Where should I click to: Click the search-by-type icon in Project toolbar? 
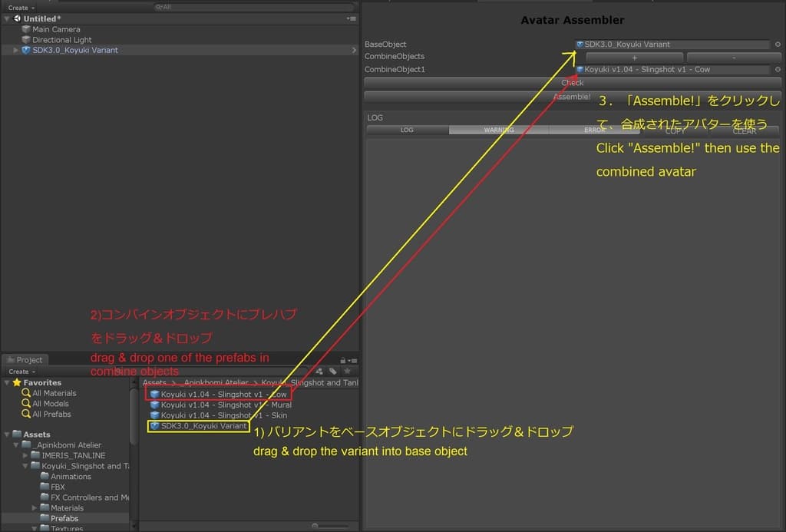tap(320, 372)
